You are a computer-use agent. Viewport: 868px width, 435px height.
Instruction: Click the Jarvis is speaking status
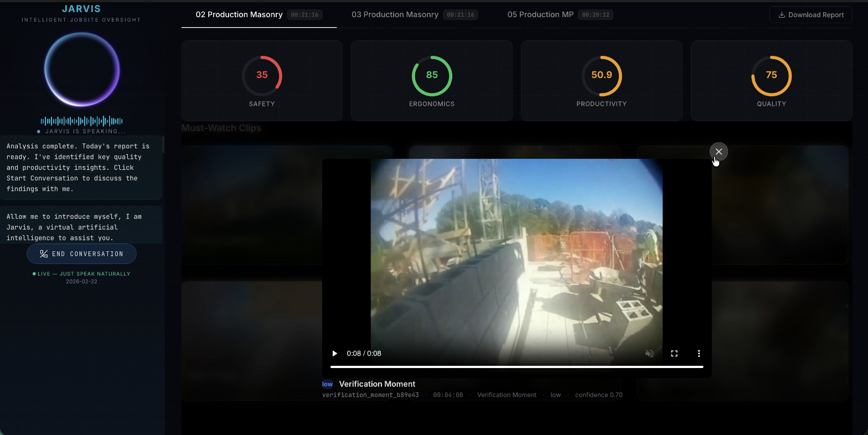click(81, 132)
